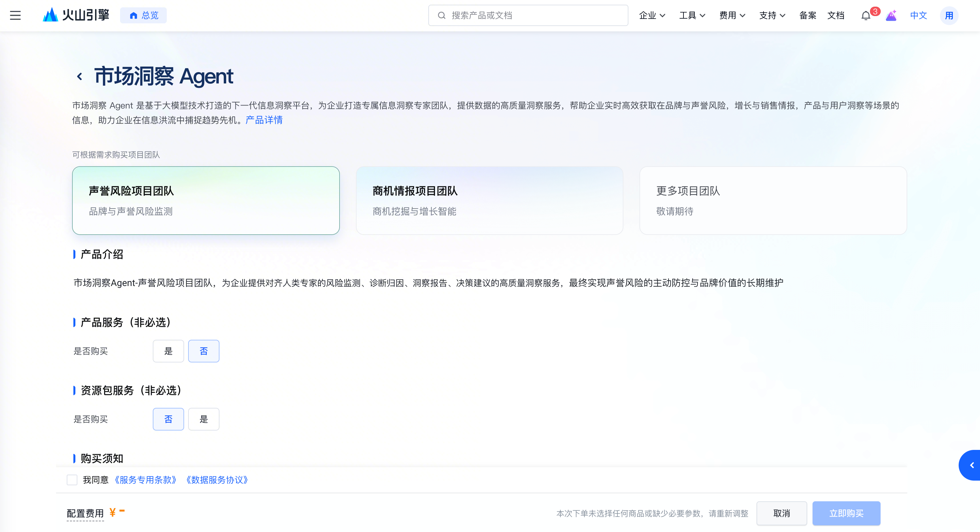Open the notifications bell

866,16
